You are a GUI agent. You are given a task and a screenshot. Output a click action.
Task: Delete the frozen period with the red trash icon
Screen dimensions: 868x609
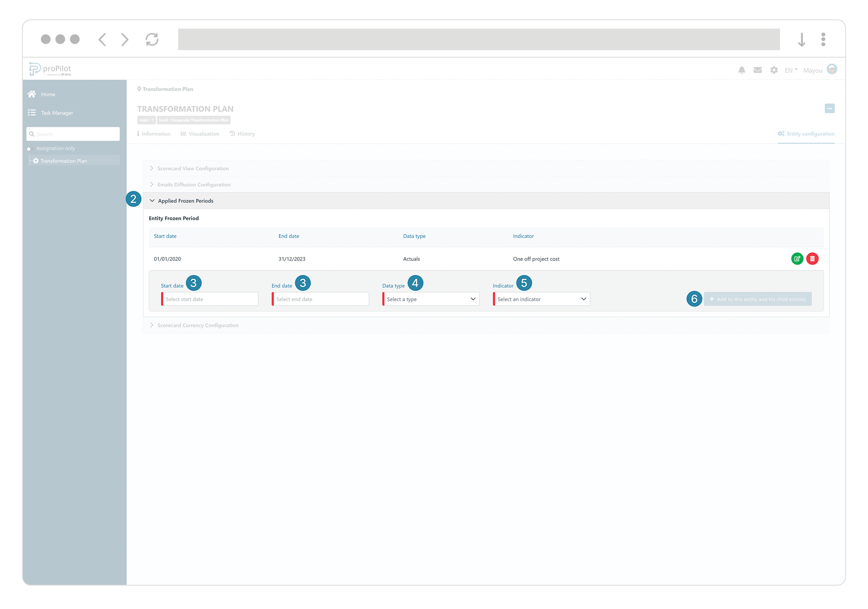tap(812, 259)
